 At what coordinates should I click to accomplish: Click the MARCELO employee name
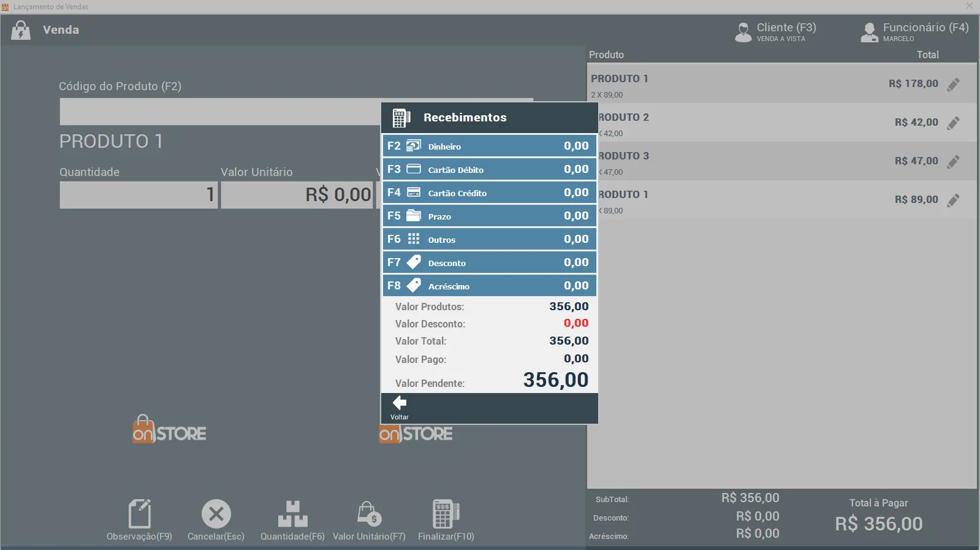(898, 39)
